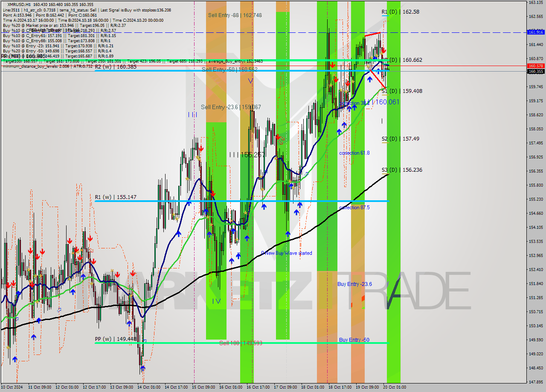Click 154.105 on the price axis
The width and height of the screenshot is (546, 392).
(535, 228)
